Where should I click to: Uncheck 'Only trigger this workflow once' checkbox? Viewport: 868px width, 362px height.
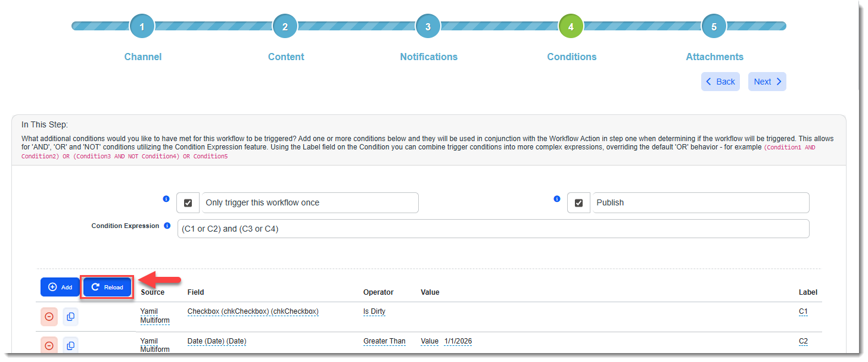tap(188, 203)
